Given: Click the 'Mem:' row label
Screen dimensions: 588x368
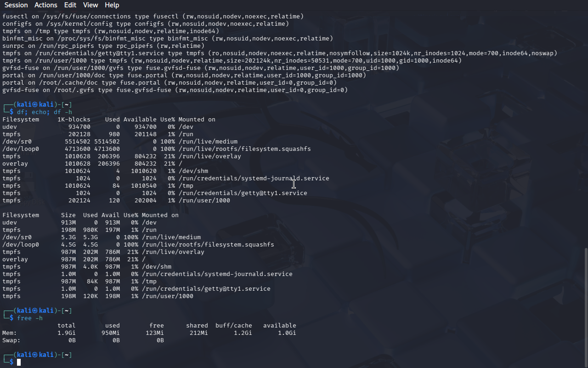Looking at the screenshot, I should coord(10,333).
